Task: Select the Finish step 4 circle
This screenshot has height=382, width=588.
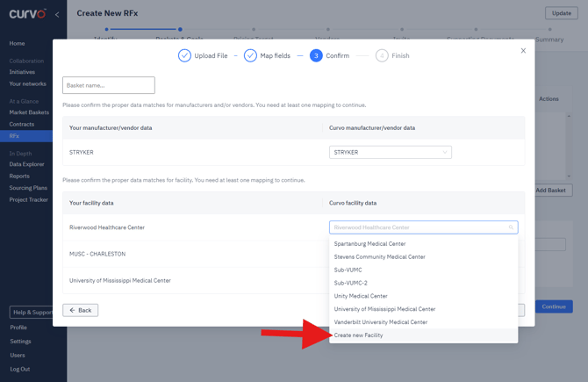Action: [382, 55]
